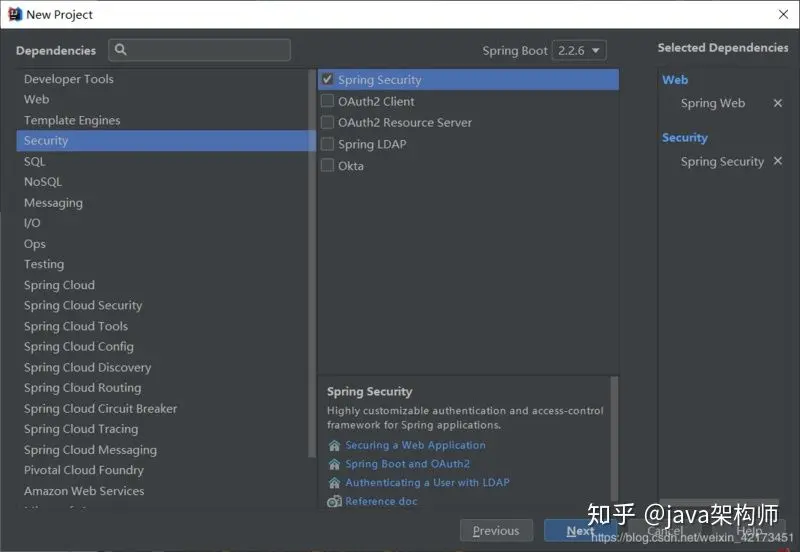This screenshot has width=800, height=552.
Task: Choose Spring Cloud Config category
Action: tap(162, 347)
